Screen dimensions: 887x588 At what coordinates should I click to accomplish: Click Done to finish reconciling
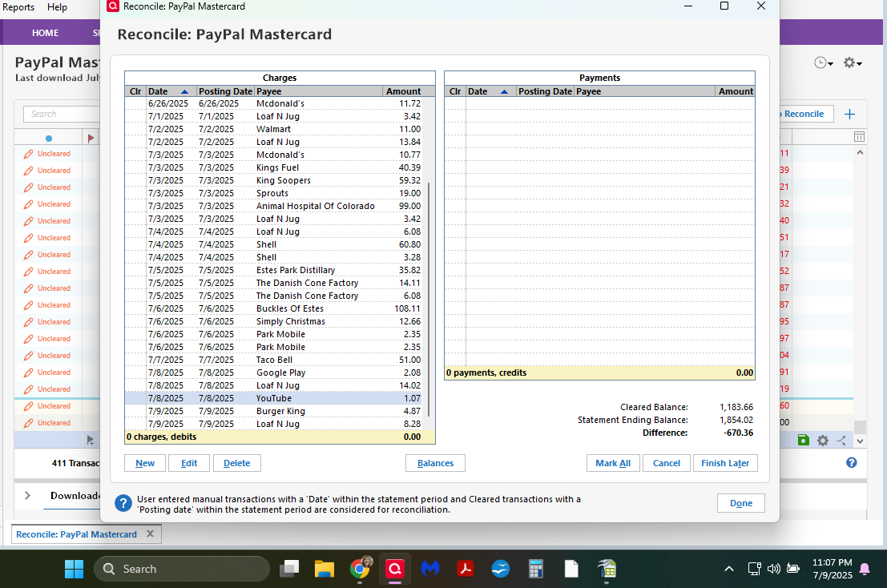741,502
